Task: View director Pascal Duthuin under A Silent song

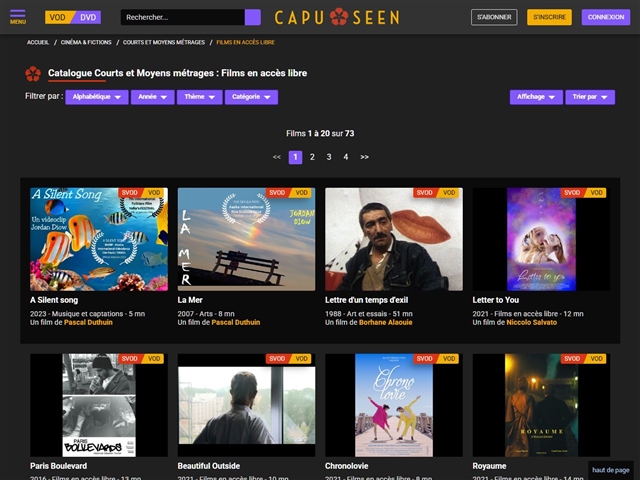Action: pyautogui.click(x=88, y=322)
